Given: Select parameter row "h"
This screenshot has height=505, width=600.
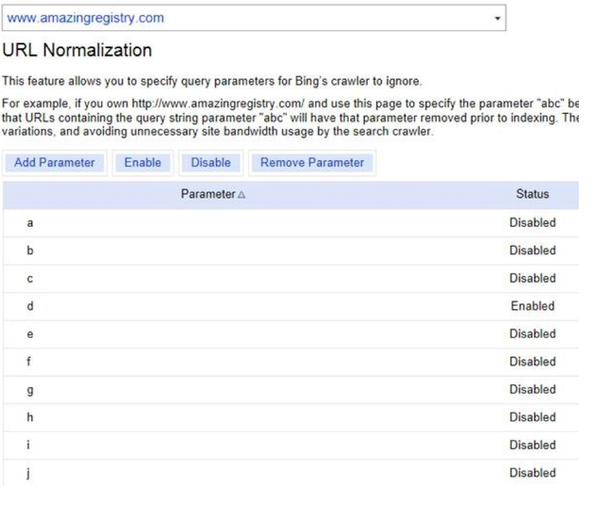Looking at the screenshot, I should tap(291, 417).
